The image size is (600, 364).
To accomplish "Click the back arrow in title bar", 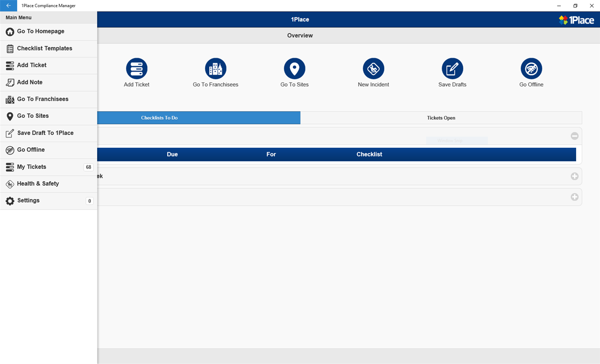I will [9, 6].
